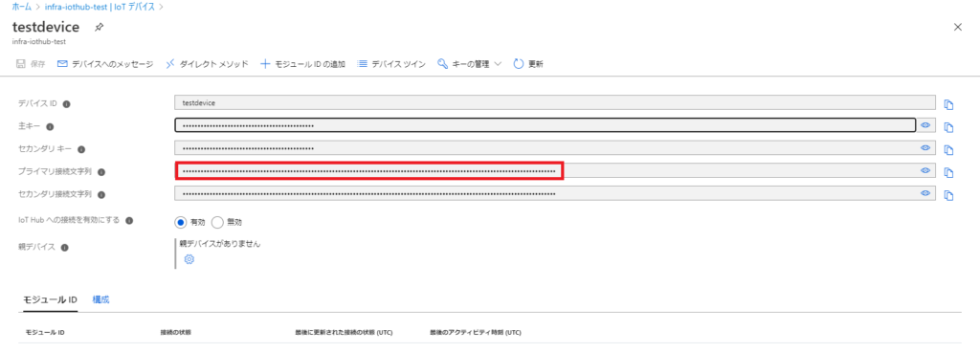
Task: Click モジュール ID の追加
Action: (x=302, y=64)
